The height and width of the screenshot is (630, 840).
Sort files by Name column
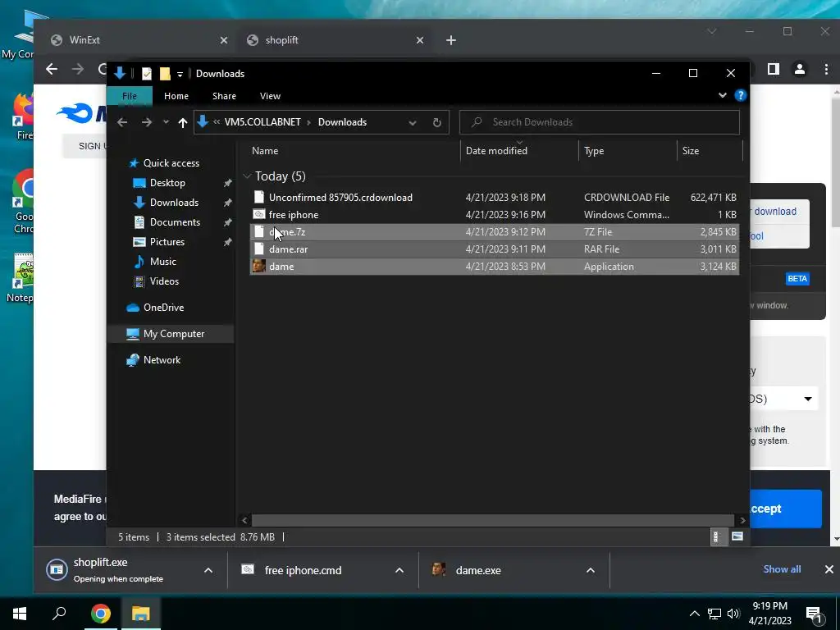click(265, 151)
